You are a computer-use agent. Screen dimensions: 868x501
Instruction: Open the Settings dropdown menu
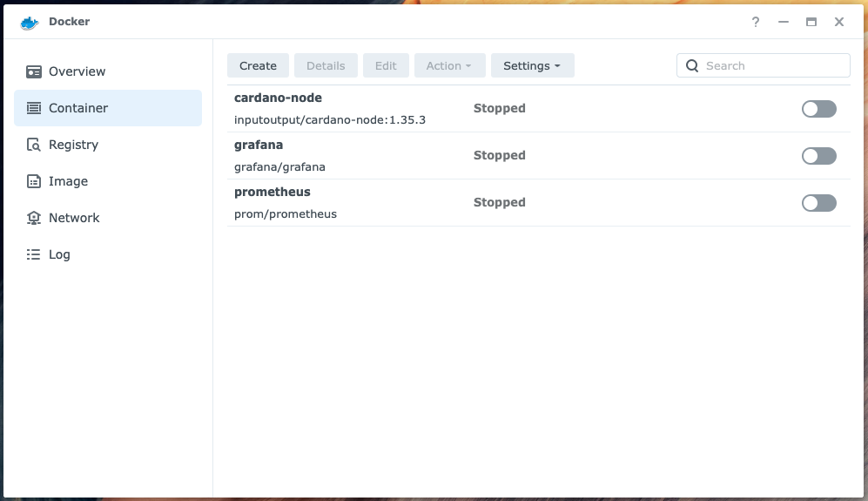533,65
